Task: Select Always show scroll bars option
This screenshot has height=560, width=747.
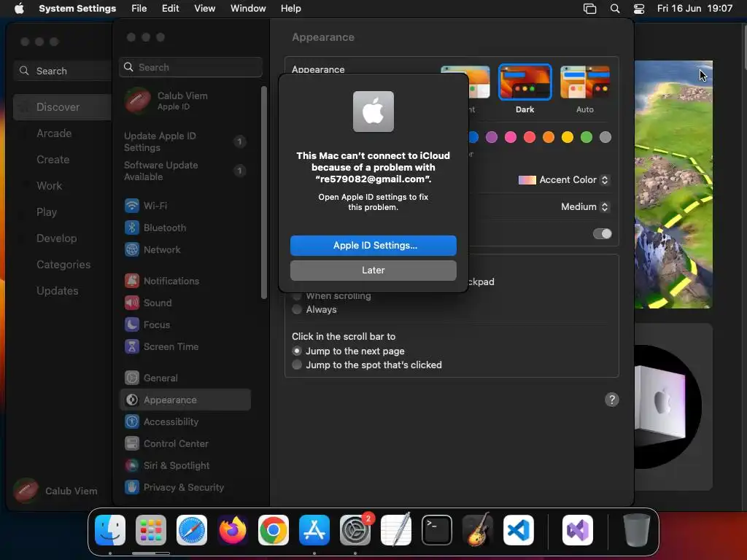Action: 297,309
